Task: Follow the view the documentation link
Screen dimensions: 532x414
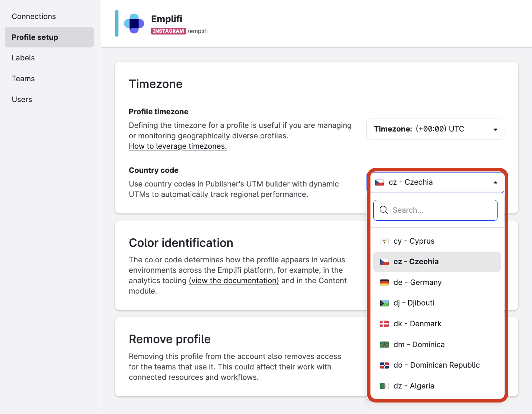Action: coord(234,281)
